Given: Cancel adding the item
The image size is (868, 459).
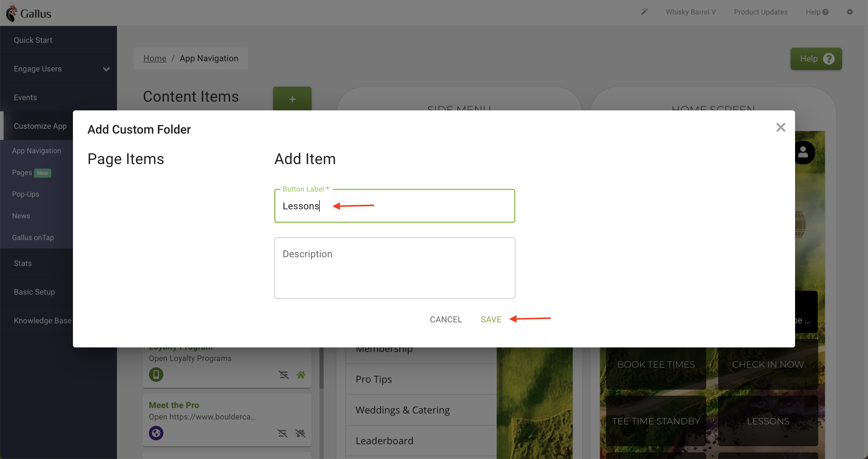Looking at the screenshot, I should (446, 319).
